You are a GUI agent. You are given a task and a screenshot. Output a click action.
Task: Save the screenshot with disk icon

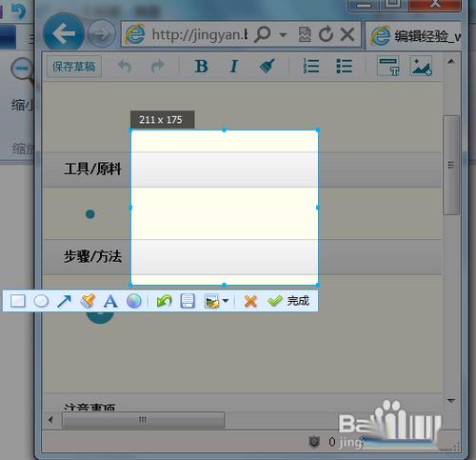188,301
